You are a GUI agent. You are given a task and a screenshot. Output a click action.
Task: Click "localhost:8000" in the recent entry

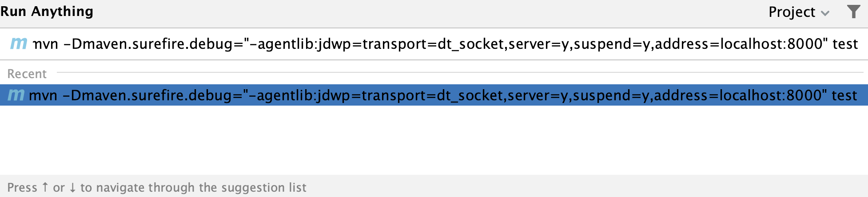point(770,95)
